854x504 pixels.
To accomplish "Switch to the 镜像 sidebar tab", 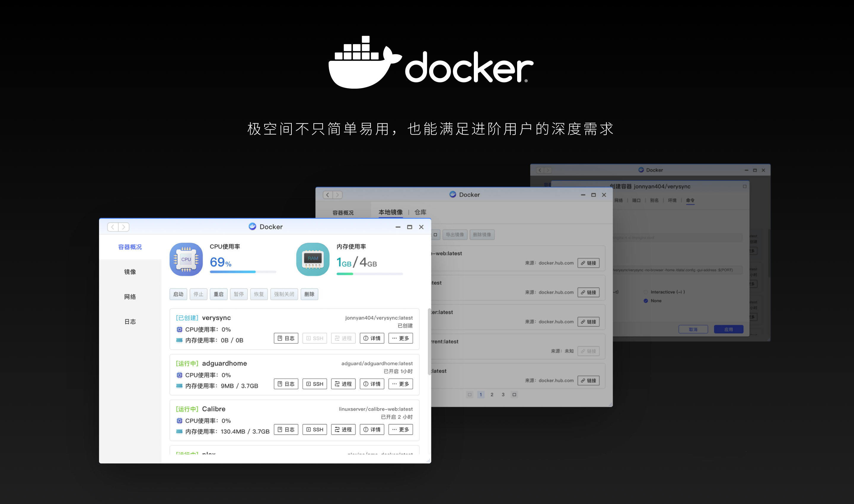I will [x=130, y=272].
